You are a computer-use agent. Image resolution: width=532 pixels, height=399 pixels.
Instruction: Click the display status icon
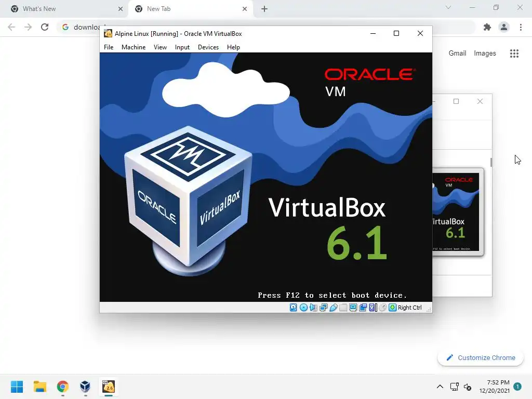pos(353,308)
